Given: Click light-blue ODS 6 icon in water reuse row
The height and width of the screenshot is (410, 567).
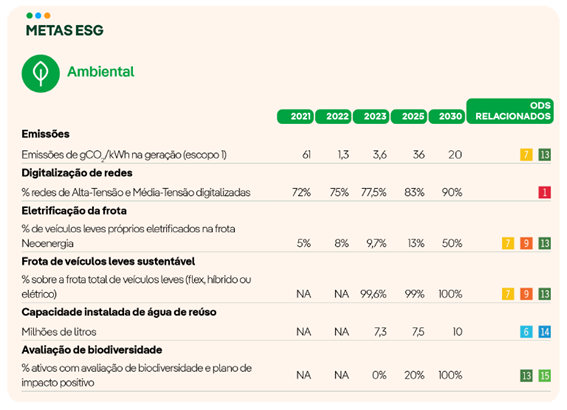Looking at the screenshot, I should coord(526,332).
